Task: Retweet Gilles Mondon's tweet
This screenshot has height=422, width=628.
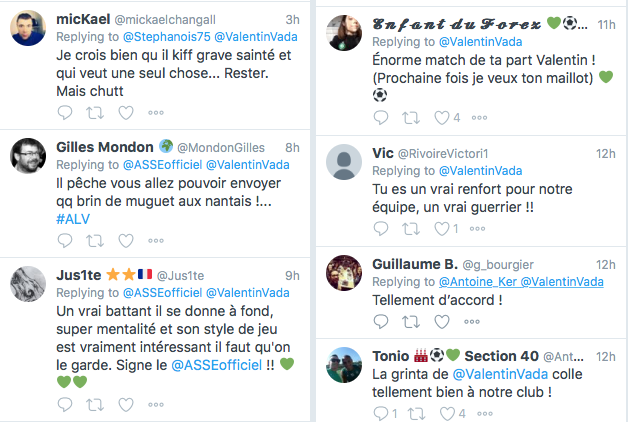Action: point(98,241)
